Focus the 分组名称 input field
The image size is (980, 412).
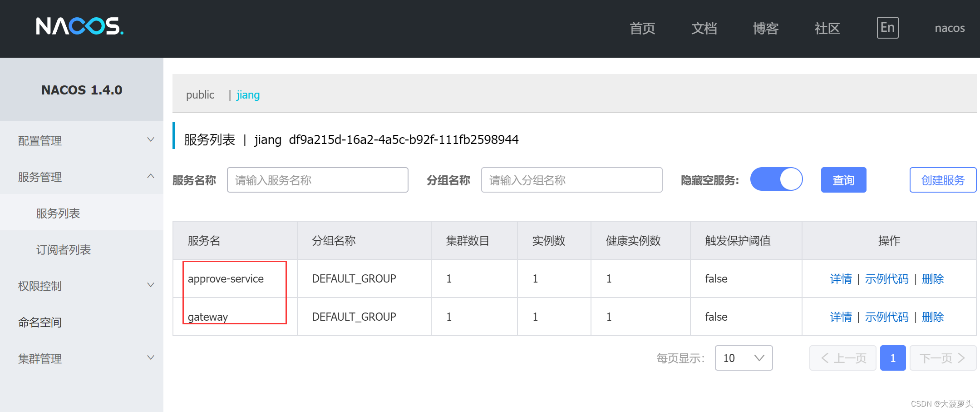(x=572, y=180)
